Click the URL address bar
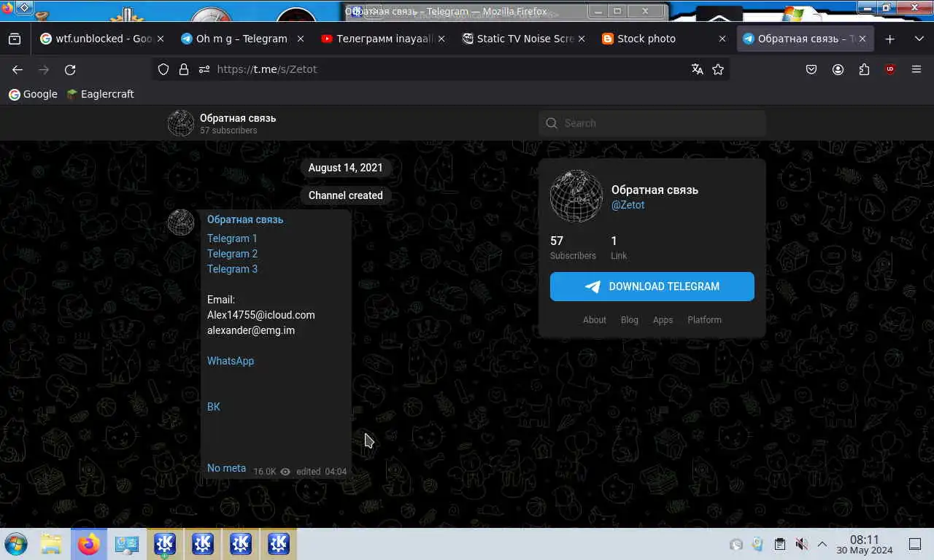934x560 pixels. click(x=441, y=69)
